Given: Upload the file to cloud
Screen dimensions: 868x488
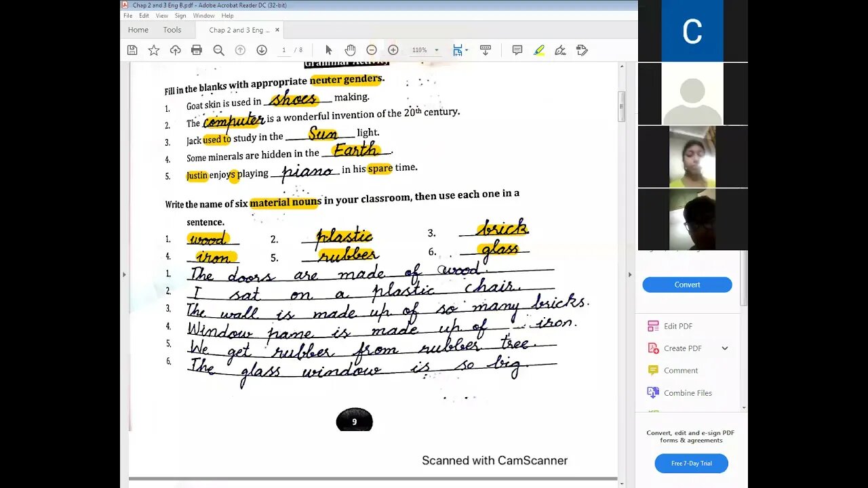Looking at the screenshot, I should [x=175, y=50].
